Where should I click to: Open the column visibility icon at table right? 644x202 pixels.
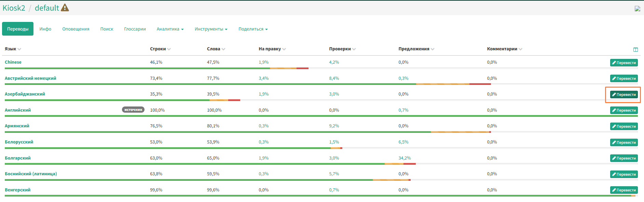tap(635, 50)
